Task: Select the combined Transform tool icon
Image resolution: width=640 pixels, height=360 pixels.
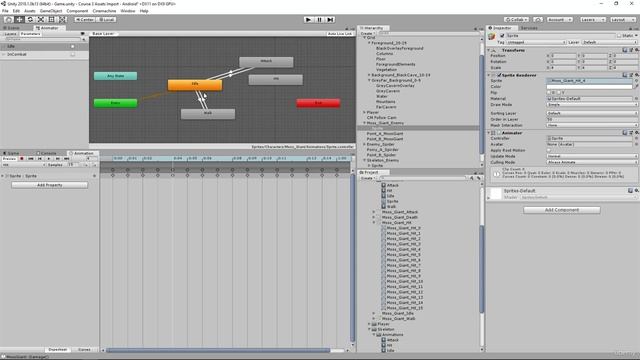Action: coord(62,20)
